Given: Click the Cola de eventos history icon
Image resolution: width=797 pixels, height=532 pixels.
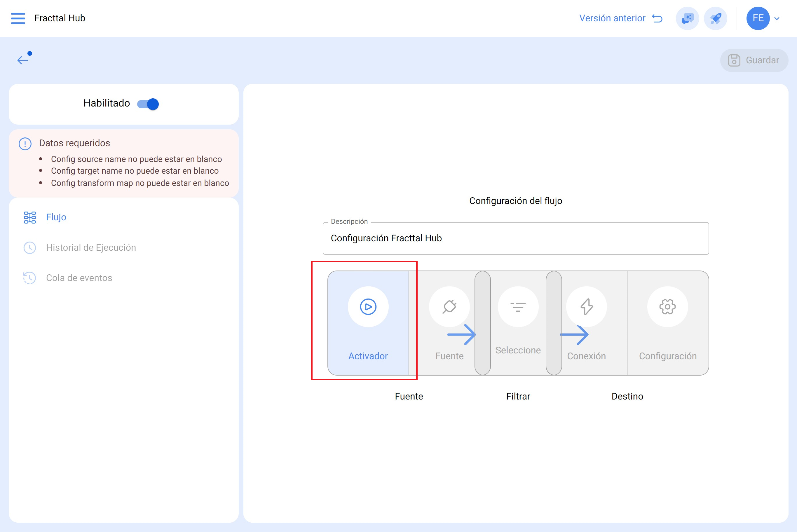Looking at the screenshot, I should click(29, 278).
